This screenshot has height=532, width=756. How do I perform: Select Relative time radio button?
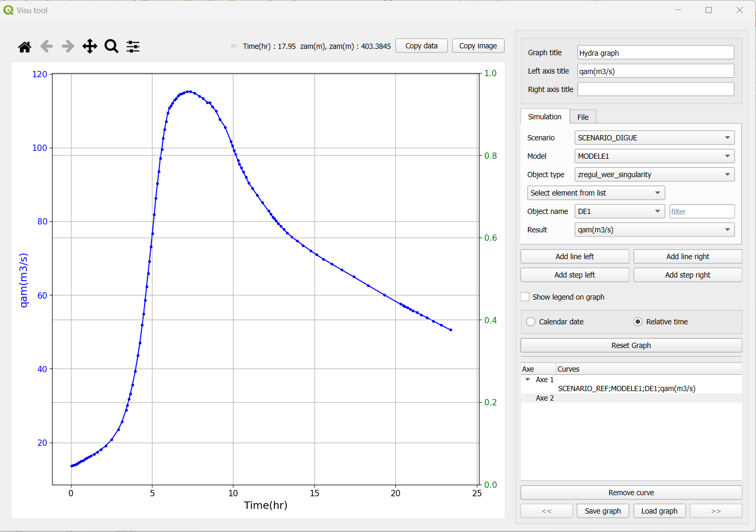pyautogui.click(x=638, y=322)
